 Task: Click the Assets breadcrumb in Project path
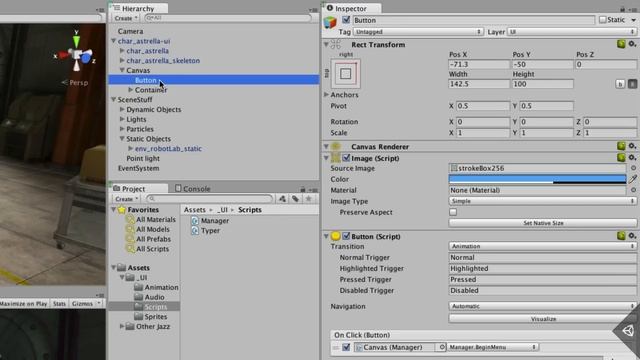click(x=195, y=210)
